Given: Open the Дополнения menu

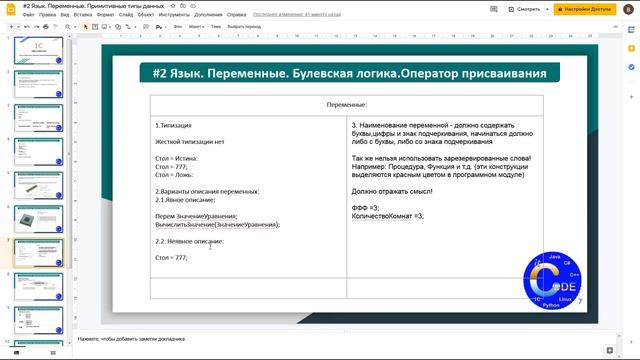Looking at the screenshot, I should click(x=208, y=15).
